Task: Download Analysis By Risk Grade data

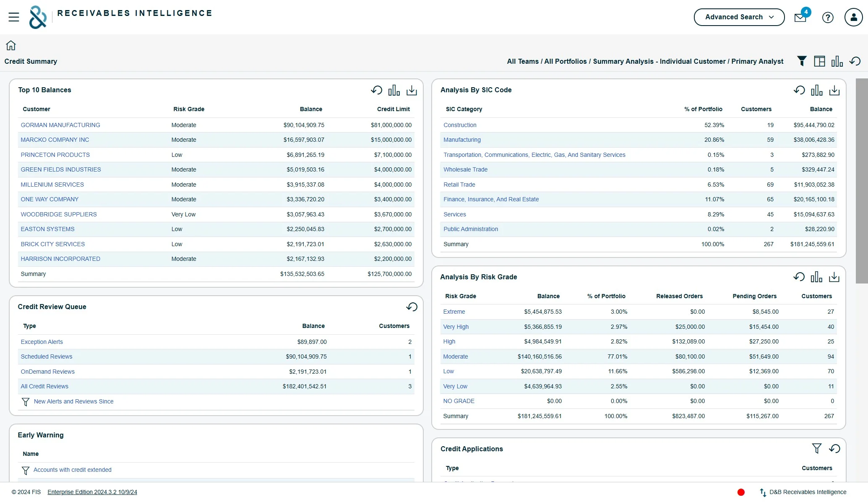Action: pos(834,277)
